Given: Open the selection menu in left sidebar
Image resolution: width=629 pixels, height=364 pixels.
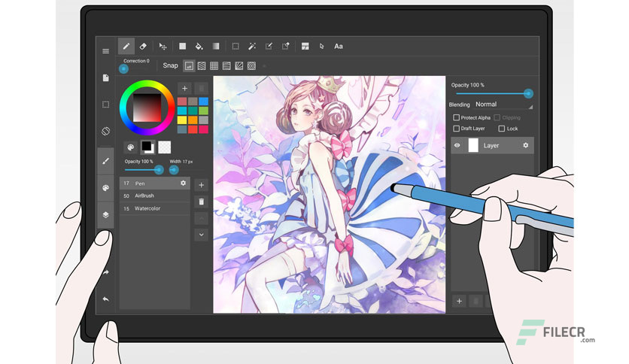Looking at the screenshot, I should [x=105, y=105].
